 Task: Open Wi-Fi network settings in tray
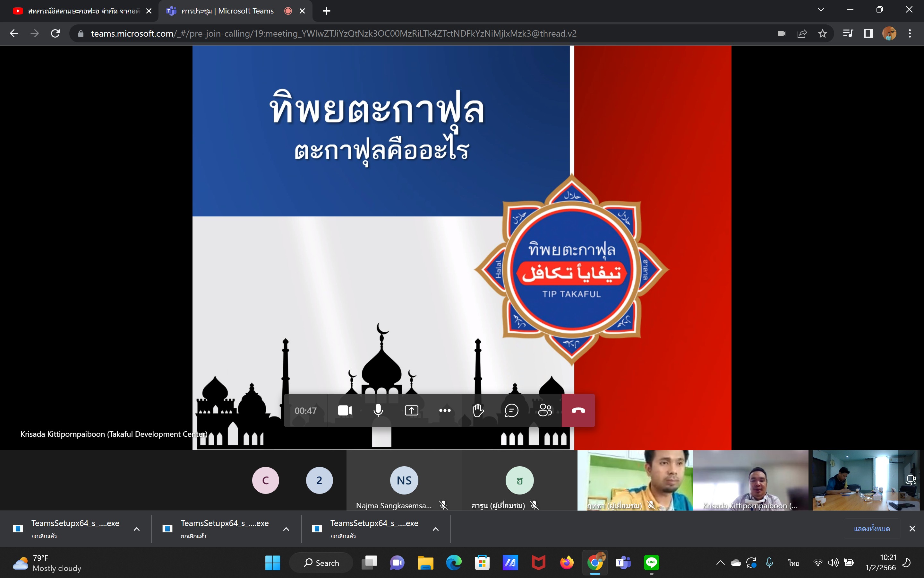point(818,563)
